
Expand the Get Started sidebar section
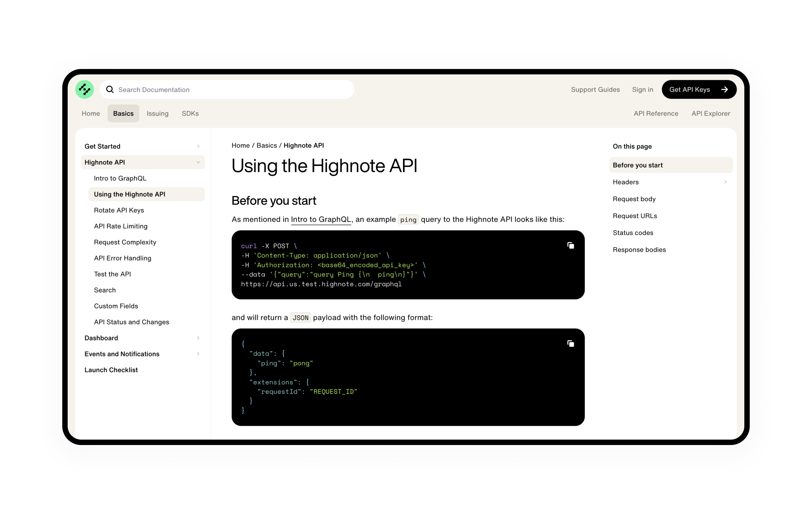[198, 146]
